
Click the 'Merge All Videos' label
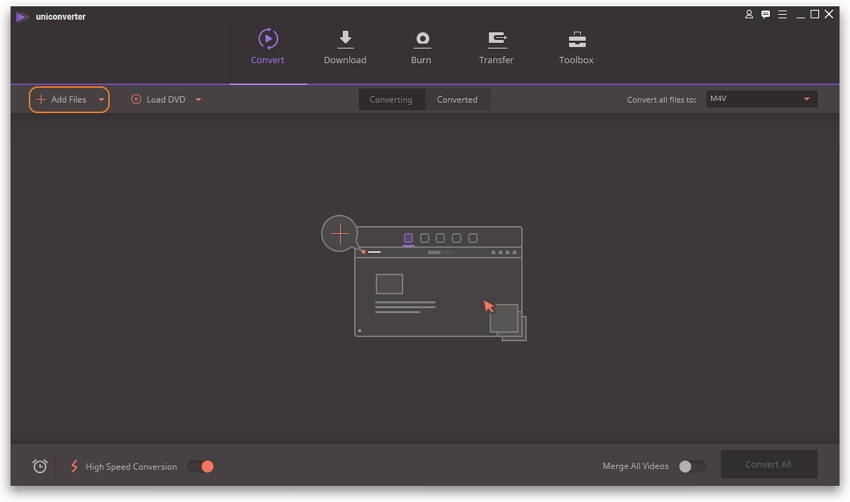(635, 466)
